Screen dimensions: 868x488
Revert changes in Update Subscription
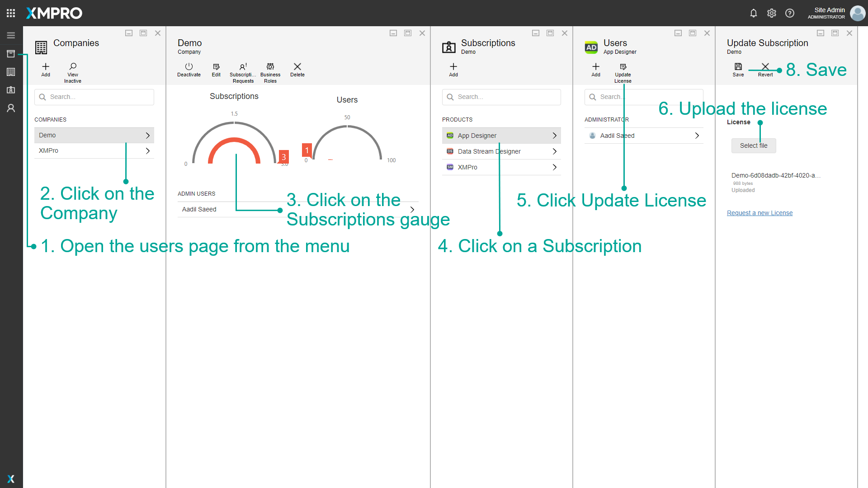pyautogui.click(x=765, y=70)
